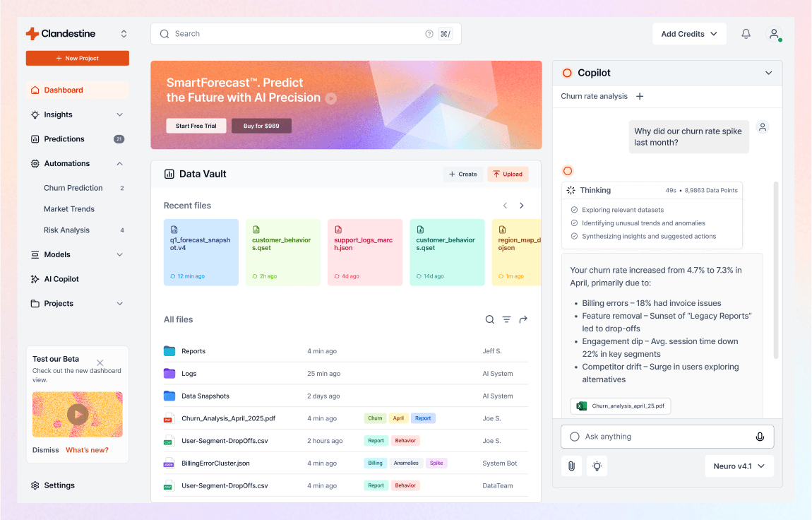The width and height of the screenshot is (812, 520).
Task: Click the microphone icon in Ask anything
Action: 760,437
